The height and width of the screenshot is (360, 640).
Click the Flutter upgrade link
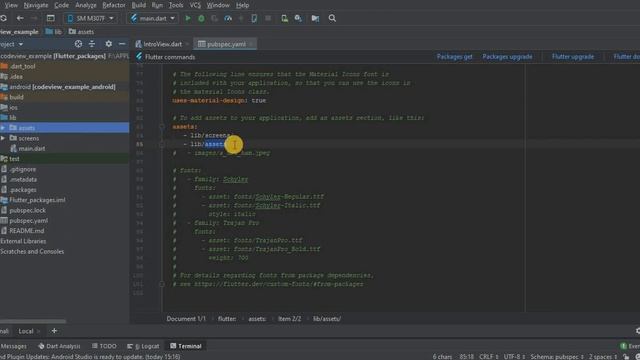coord(573,57)
